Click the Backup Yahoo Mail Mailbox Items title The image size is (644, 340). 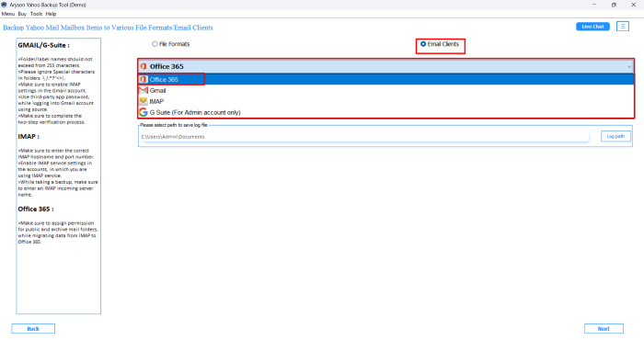[x=108, y=28]
